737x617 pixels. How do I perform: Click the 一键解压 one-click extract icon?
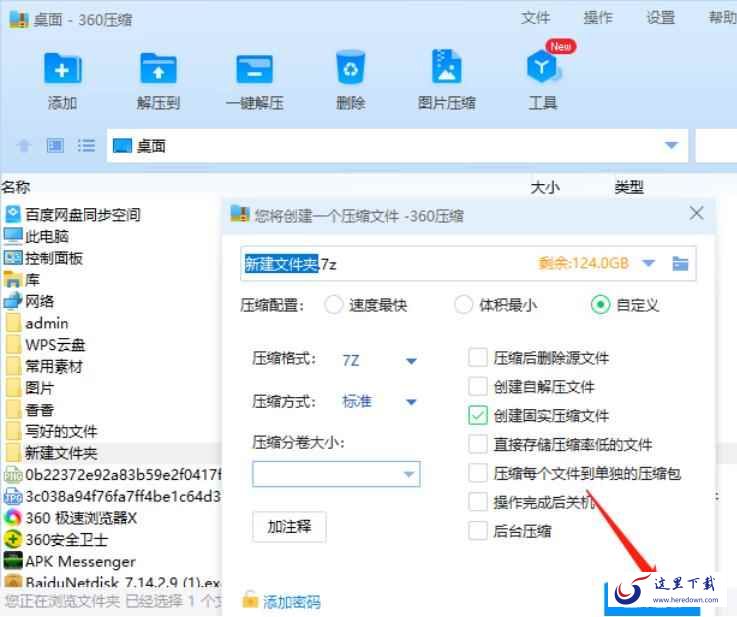(254, 69)
